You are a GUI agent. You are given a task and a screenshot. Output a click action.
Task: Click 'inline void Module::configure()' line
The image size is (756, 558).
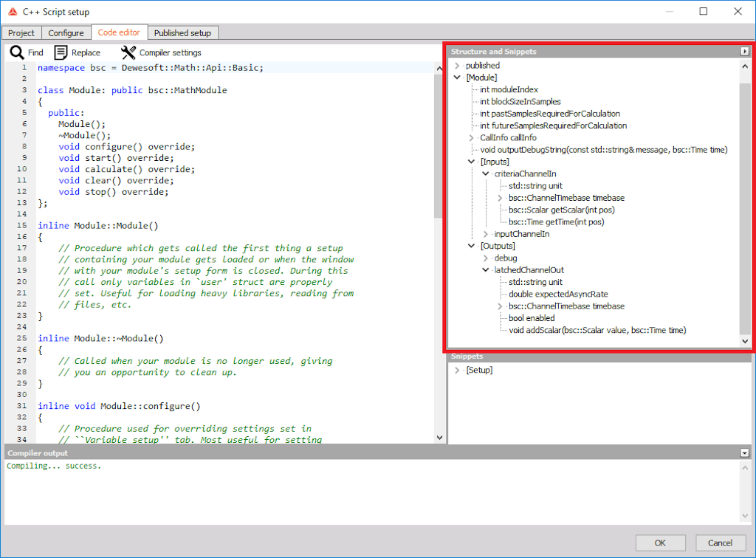click(119, 406)
